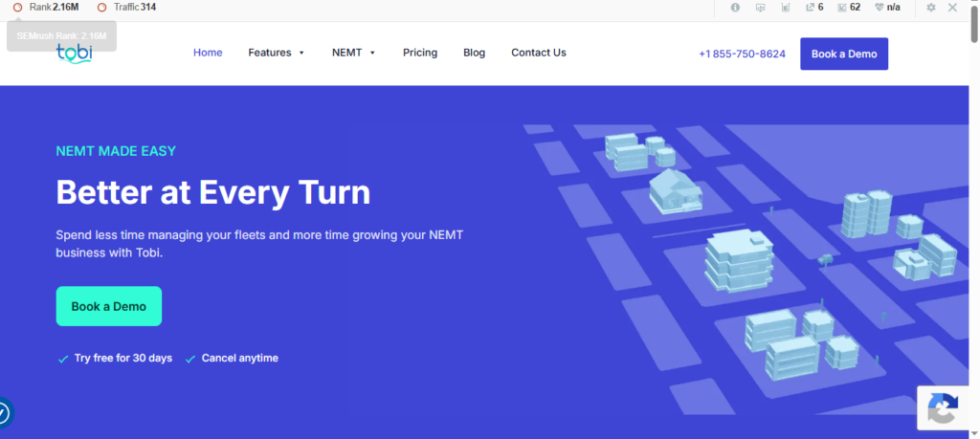Open the Home page link
The image size is (980, 439).
pyautogui.click(x=208, y=53)
